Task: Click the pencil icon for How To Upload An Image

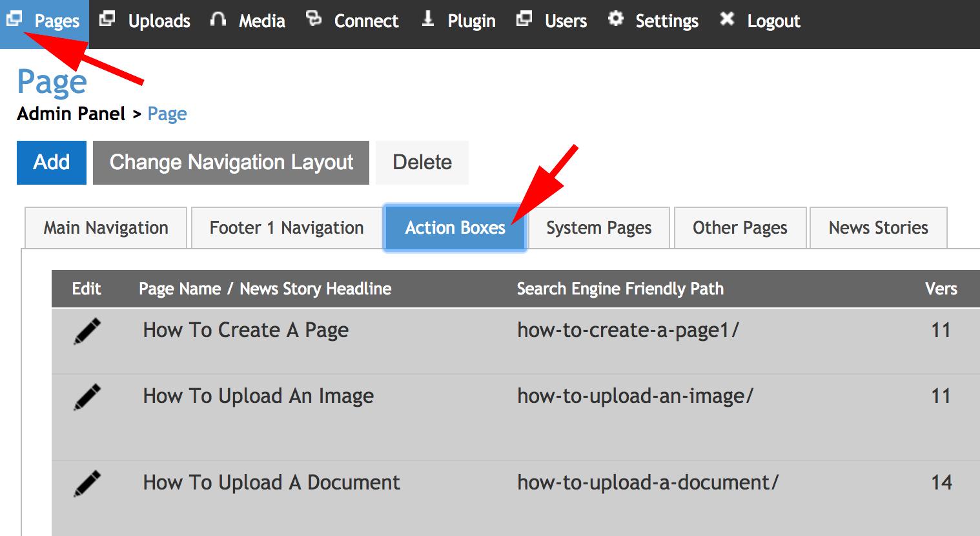Action: [87, 397]
